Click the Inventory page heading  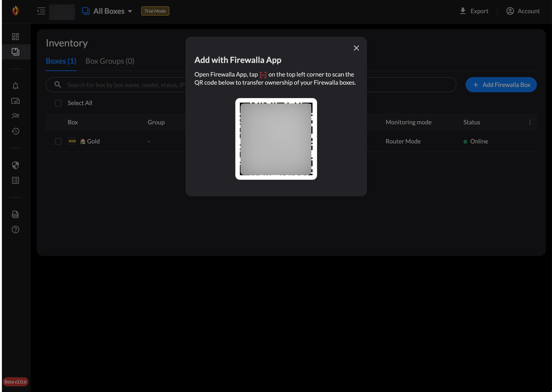tap(67, 43)
